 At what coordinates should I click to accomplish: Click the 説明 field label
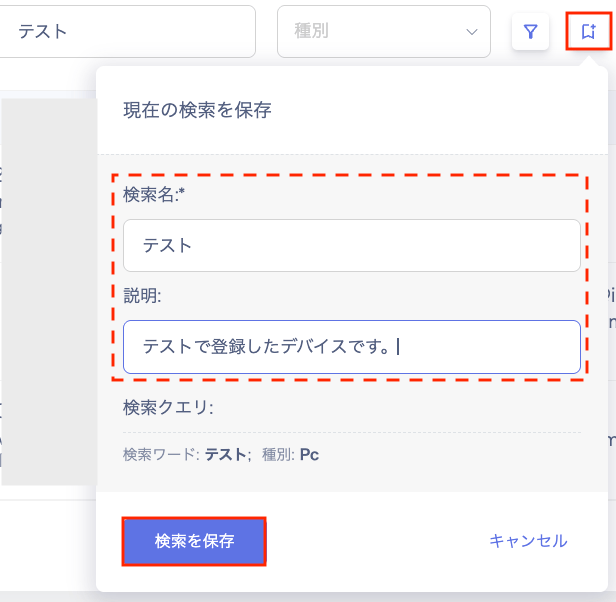[142, 295]
